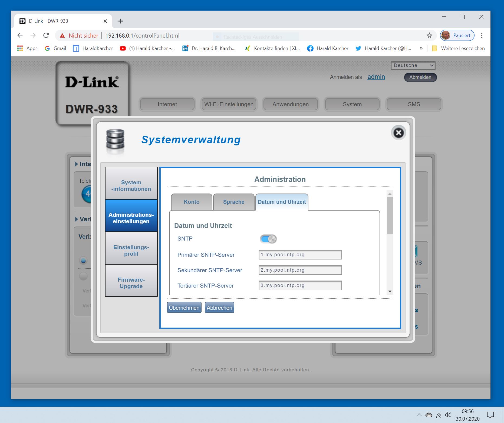Click the scroll down arrow in Administration panel
Screen dimensions: 504x423
[x=390, y=291]
